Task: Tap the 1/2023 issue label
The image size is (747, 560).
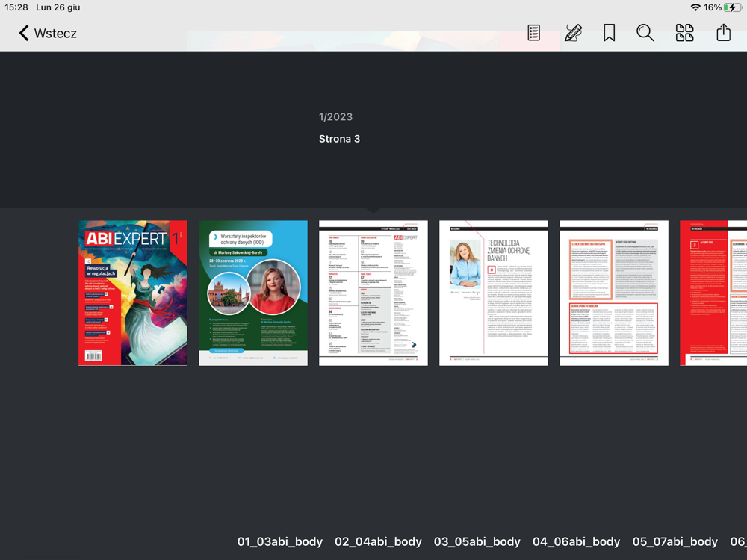Action: click(x=336, y=117)
